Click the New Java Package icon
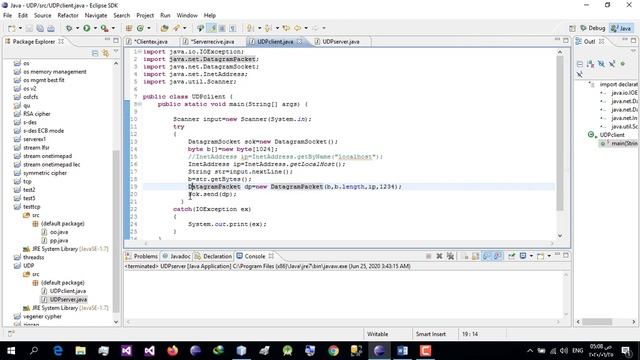The width and height of the screenshot is (640, 360). (x=129, y=28)
